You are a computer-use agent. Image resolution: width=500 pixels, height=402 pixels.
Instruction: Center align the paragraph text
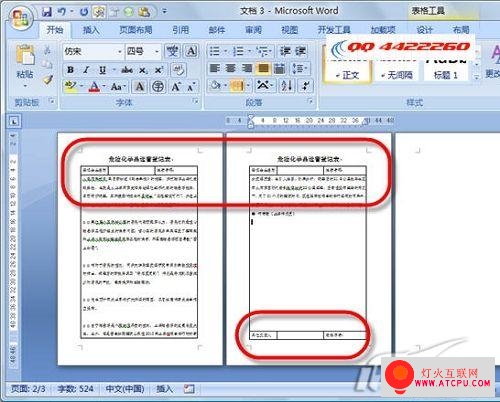(x=231, y=69)
